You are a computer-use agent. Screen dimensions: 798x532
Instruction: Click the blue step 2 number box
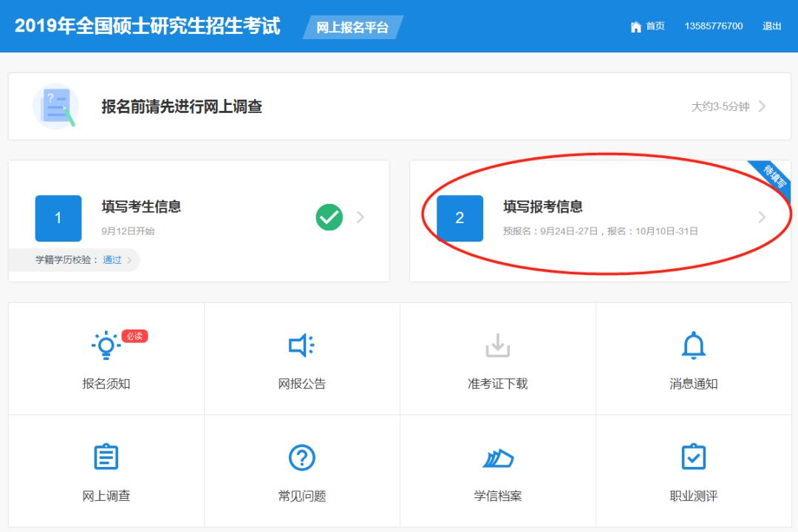(x=460, y=218)
